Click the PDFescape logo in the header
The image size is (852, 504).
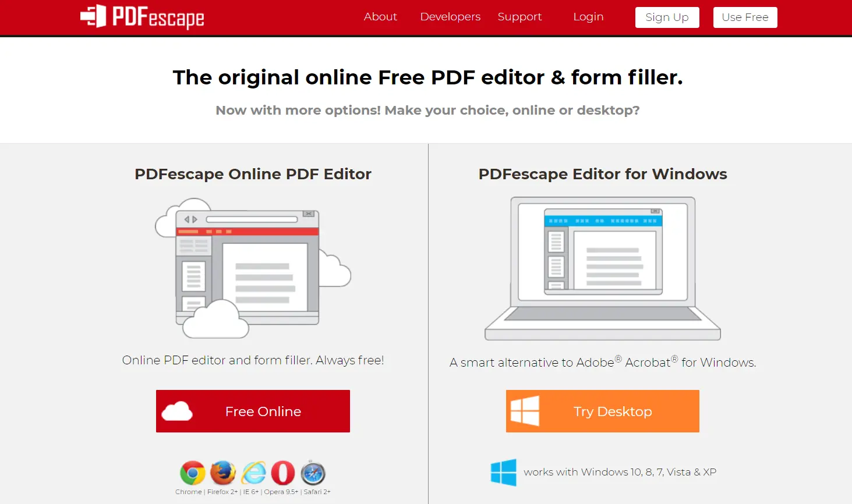(x=142, y=17)
